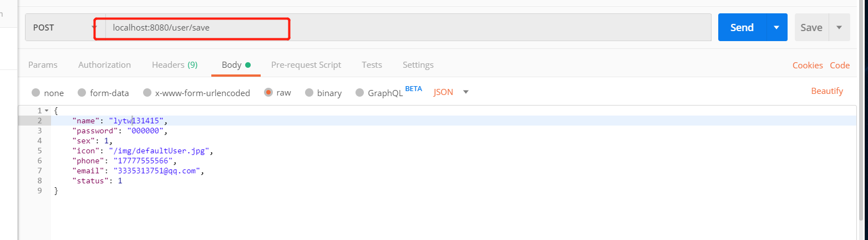Switch to the Authorization tab

click(104, 65)
